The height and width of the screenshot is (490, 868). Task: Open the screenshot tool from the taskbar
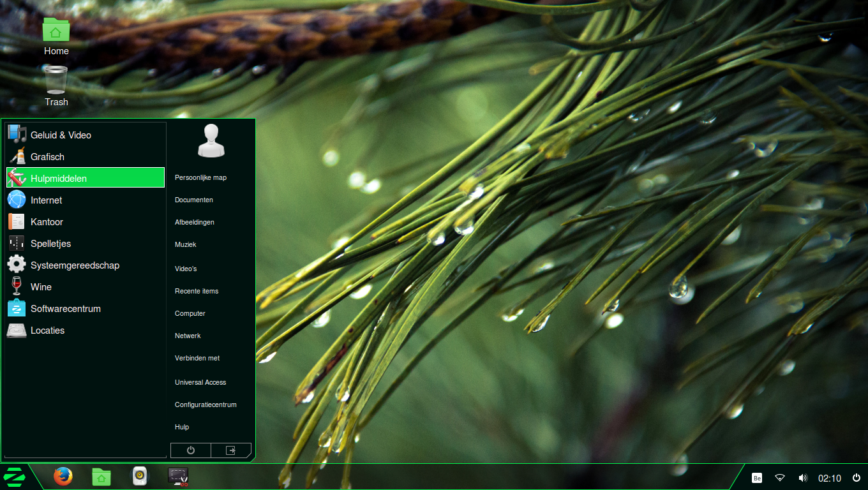pos(177,475)
